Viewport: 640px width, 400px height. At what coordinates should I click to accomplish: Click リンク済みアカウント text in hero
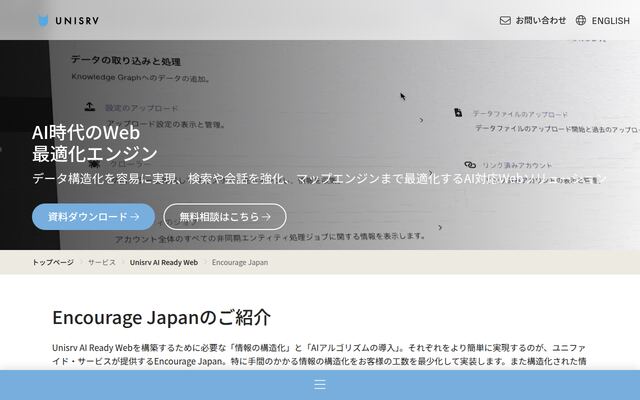(517, 165)
